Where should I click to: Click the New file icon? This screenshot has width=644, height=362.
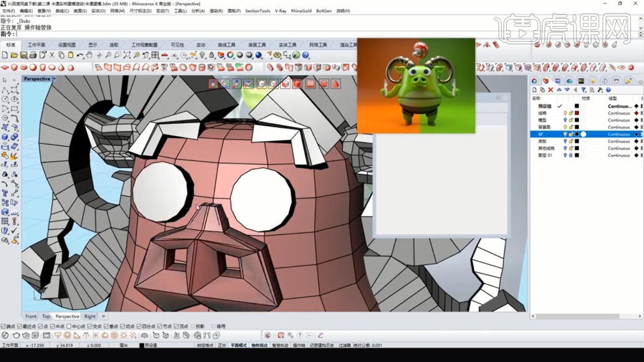point(5,55)
